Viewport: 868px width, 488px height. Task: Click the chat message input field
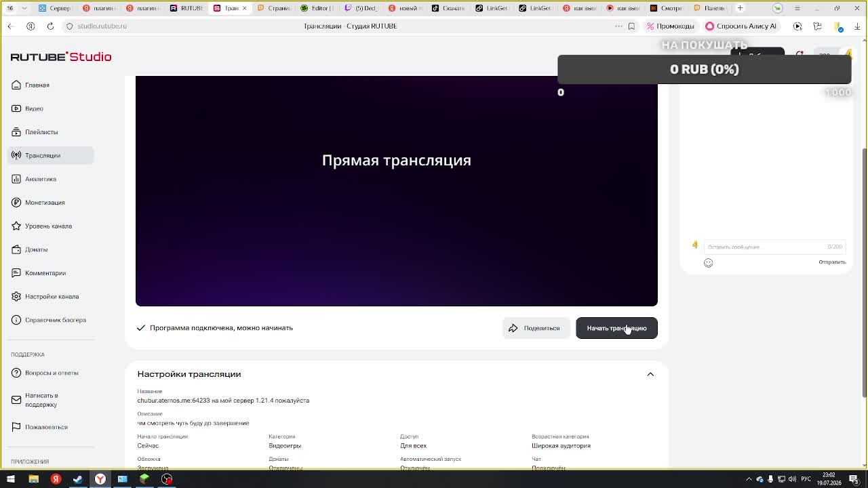(x=774, y=247)
